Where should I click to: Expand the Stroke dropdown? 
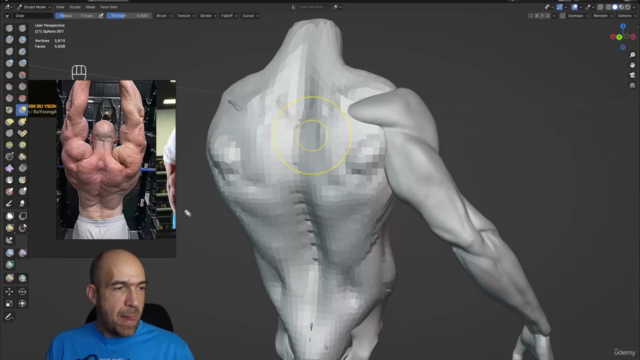click(x=208, y=16)
